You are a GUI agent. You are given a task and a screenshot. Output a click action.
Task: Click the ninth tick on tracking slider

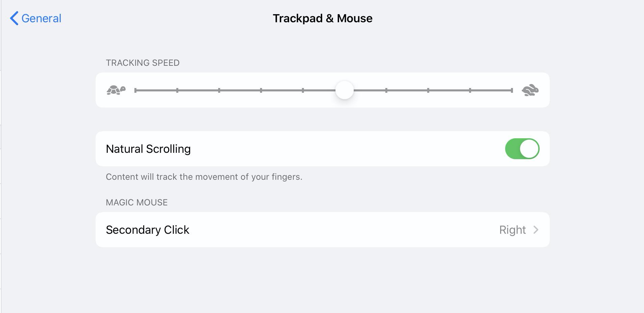[x=470, y=90]
